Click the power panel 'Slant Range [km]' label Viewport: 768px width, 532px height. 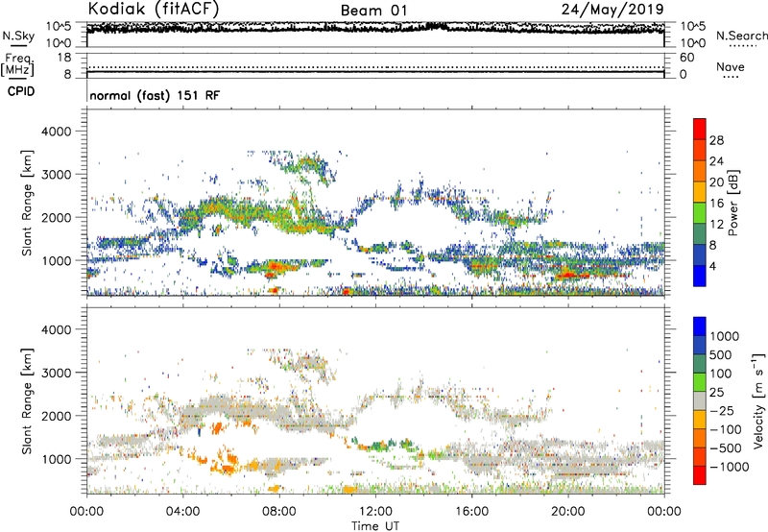pos(27,203)
